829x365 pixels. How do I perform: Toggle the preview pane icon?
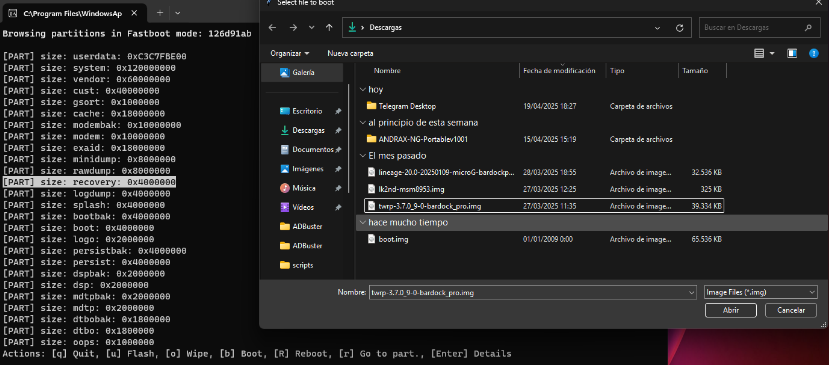791,53
